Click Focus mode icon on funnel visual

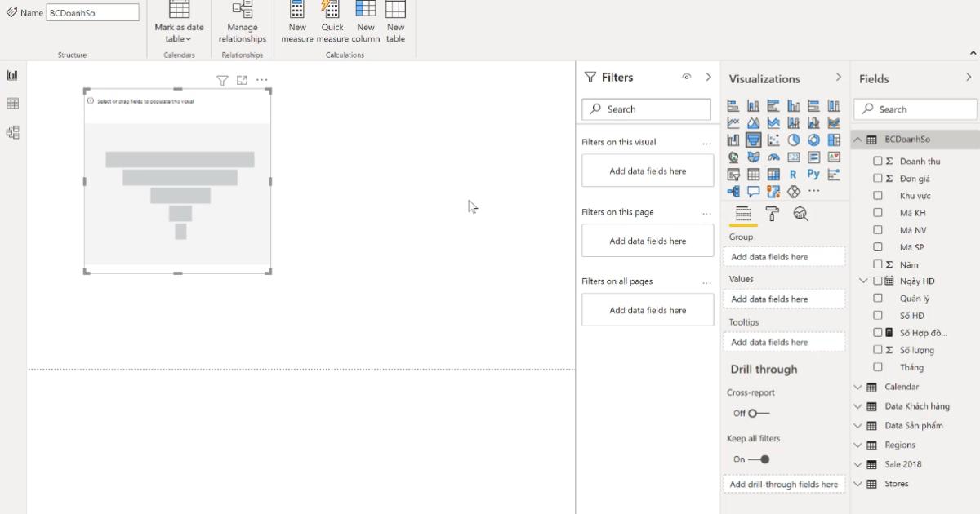coord(242,80)
